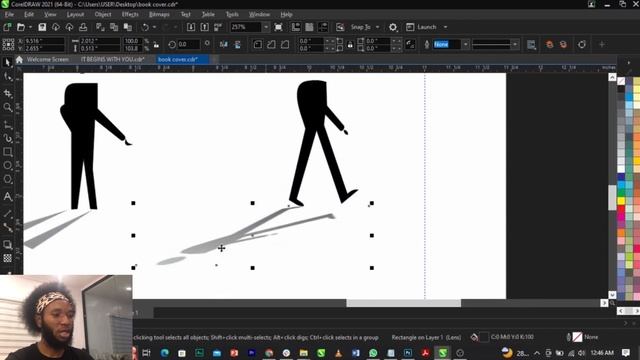Image resolution: width=640 pixels, height=360 pixels.
Task: Click the status bar outline swatch labeled None
Action: pos(577,337)
